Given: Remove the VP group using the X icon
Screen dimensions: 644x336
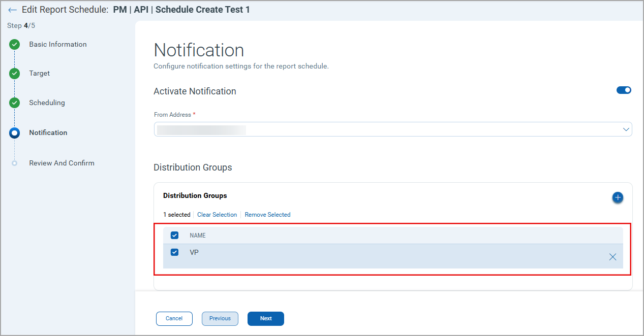Looking at the screenshot, I should tap(612, 257).
